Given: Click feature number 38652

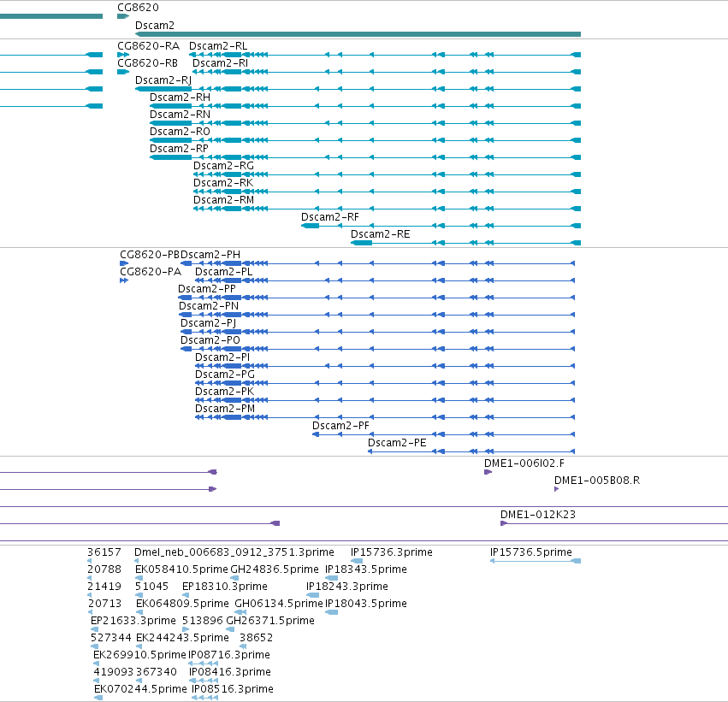Looking at the screenshot, I should 257,639.
